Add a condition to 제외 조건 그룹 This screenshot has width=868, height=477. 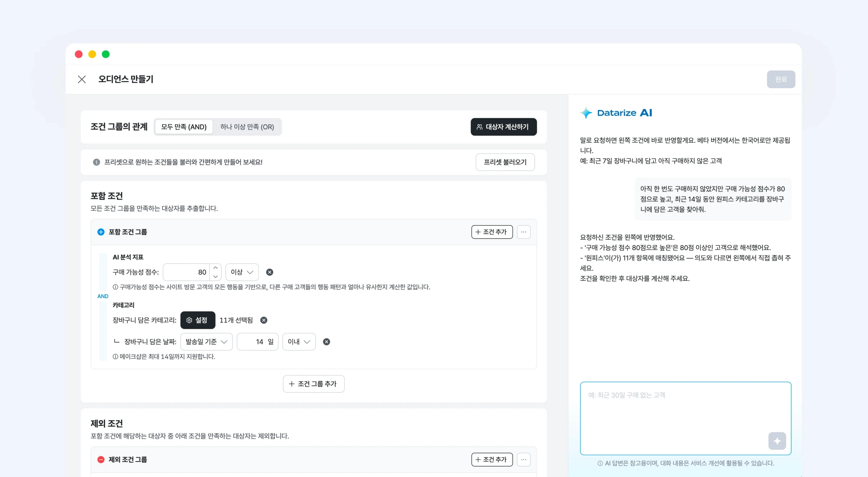tap(492, 460)
